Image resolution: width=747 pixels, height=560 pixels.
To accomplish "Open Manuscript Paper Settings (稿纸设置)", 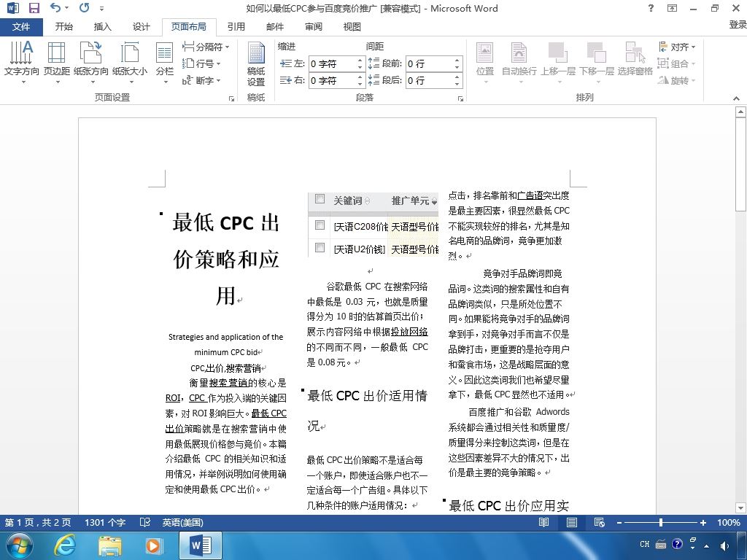I will click(256, 64).
